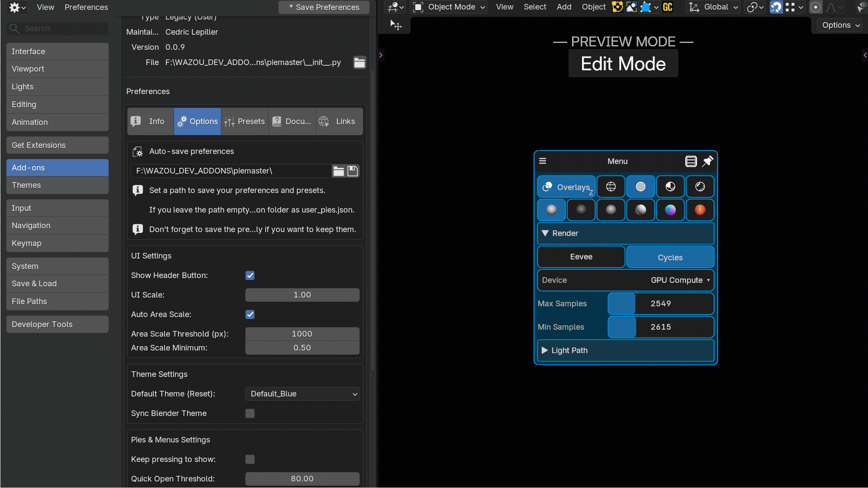Open the Default Theme Default_Blue dropdown
The height and width of the screenshot is (488, 868).
[302, 394]
